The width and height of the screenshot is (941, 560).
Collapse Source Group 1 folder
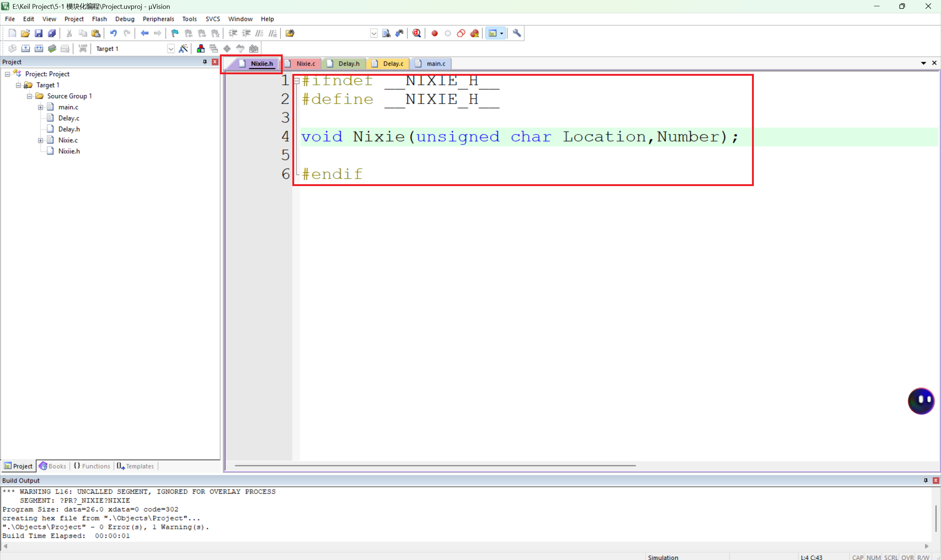tap(29, 96)
